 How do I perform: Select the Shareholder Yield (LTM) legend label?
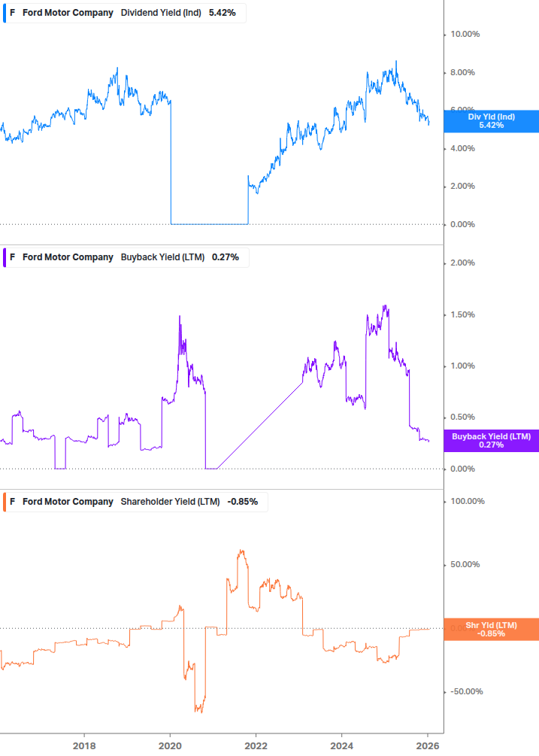(x=170, y=502)
